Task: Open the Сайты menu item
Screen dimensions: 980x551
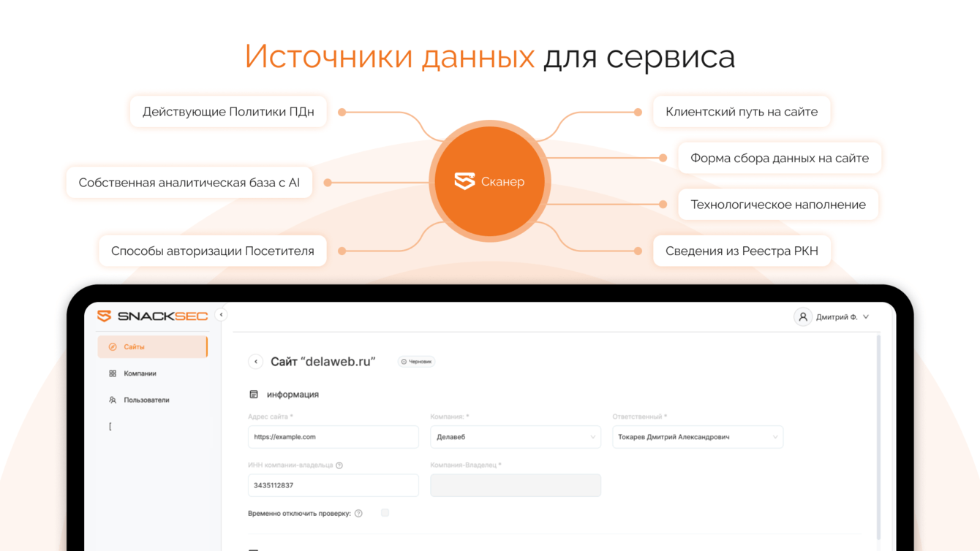Action: [x=153, y=346]
